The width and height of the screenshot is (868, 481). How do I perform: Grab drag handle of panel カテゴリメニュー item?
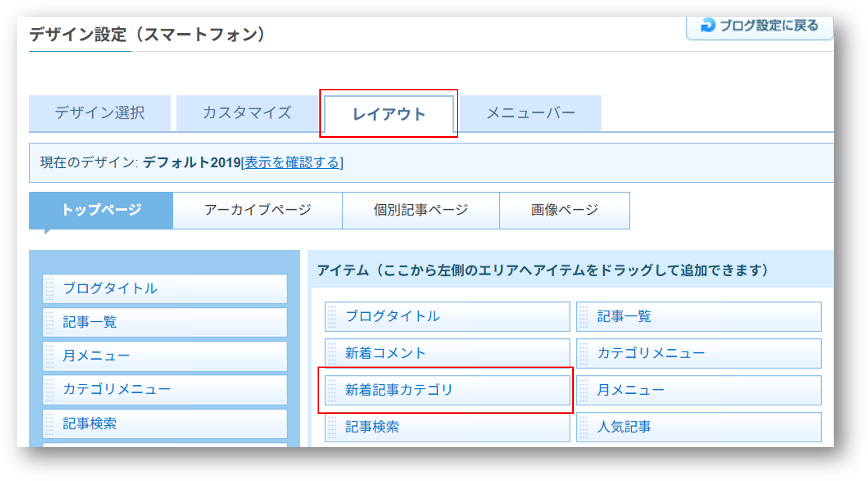click(x=584, y=353)
